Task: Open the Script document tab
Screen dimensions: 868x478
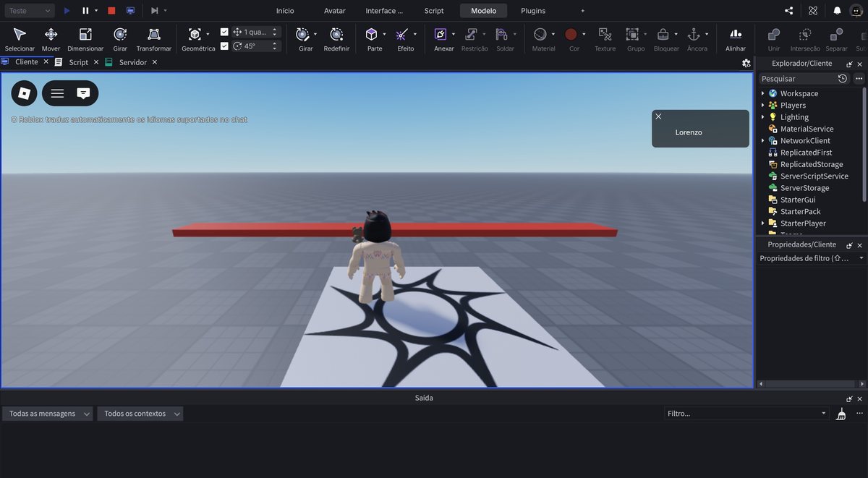Action: (78, 62)
